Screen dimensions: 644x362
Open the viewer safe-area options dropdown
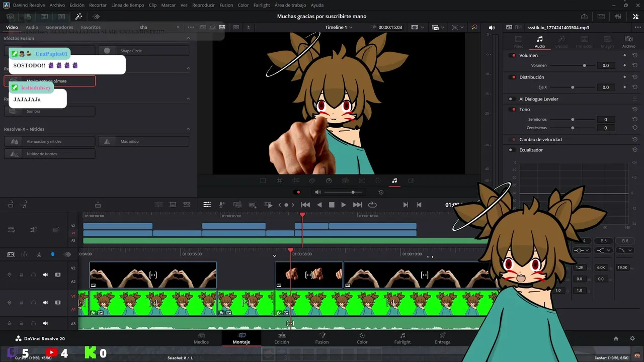[x=417, y=27]
